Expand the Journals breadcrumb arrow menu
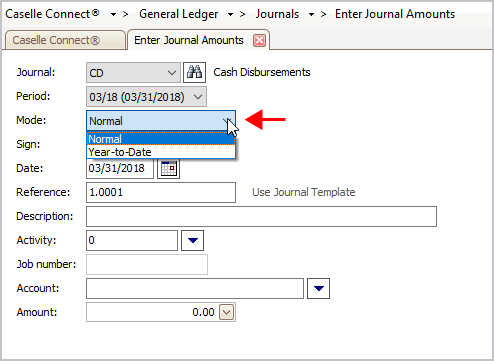 pos(311,15)
